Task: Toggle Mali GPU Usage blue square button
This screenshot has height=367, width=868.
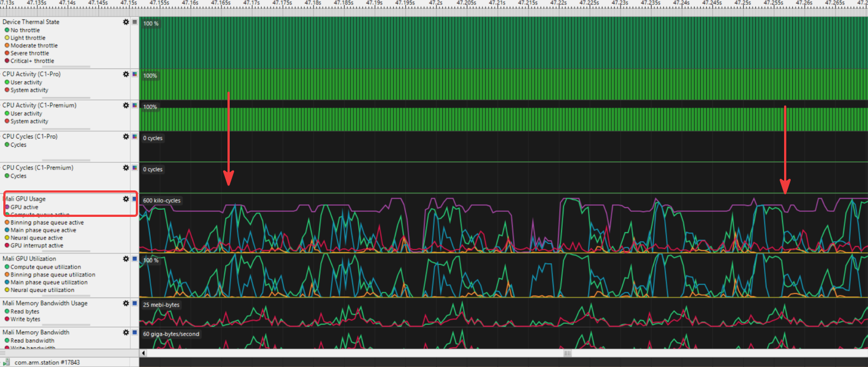Action: pos(134,199)
